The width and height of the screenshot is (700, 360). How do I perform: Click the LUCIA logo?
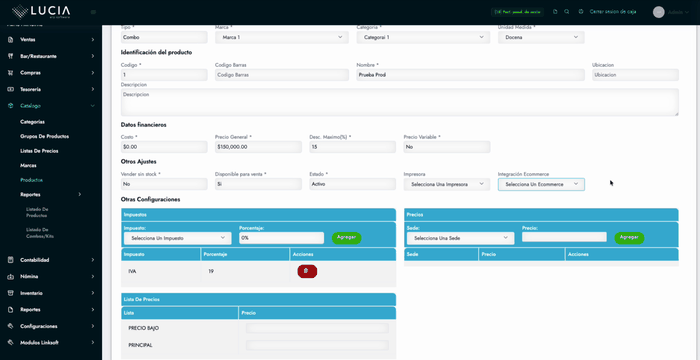coord(41,12)
